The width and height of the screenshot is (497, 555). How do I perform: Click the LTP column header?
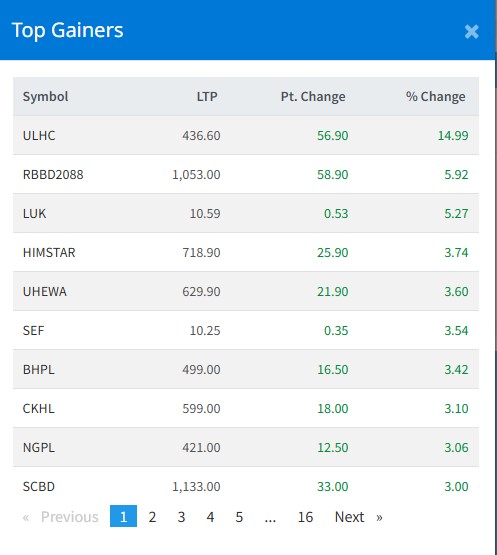[207, 97]
